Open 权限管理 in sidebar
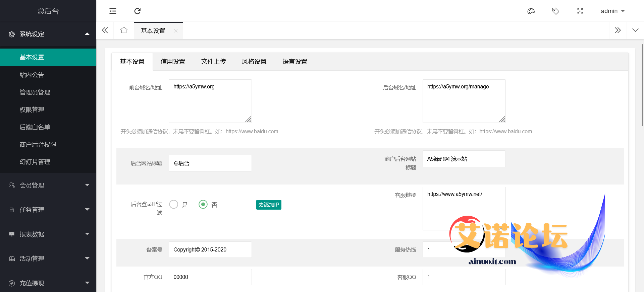This screenshot has height=292, width=644. pos(48,109)
